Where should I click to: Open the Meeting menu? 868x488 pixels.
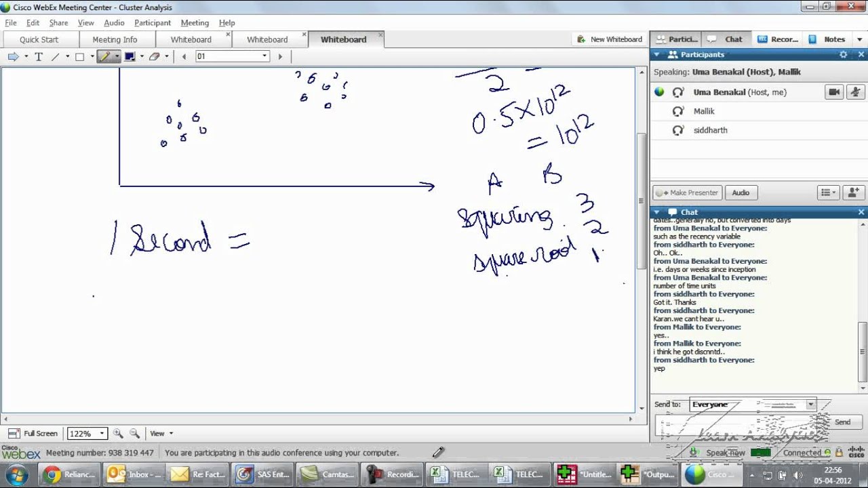tap(195, 22)
